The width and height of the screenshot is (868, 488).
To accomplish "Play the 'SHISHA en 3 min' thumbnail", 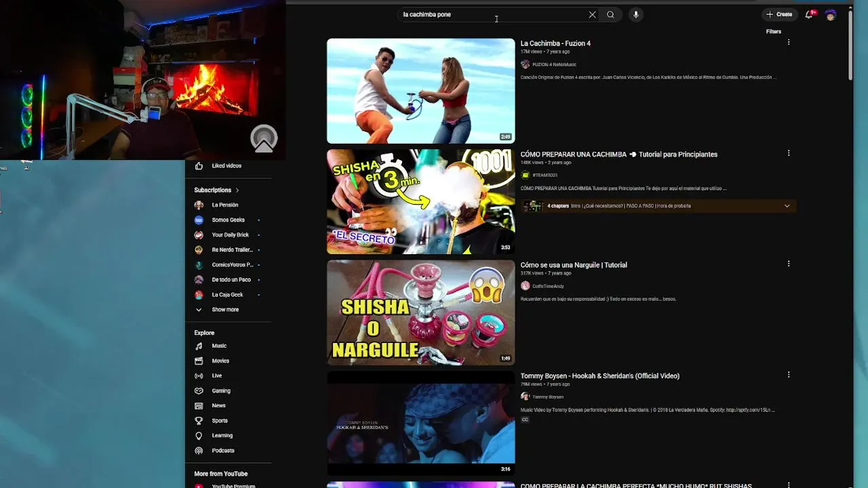I will [421, 202].
